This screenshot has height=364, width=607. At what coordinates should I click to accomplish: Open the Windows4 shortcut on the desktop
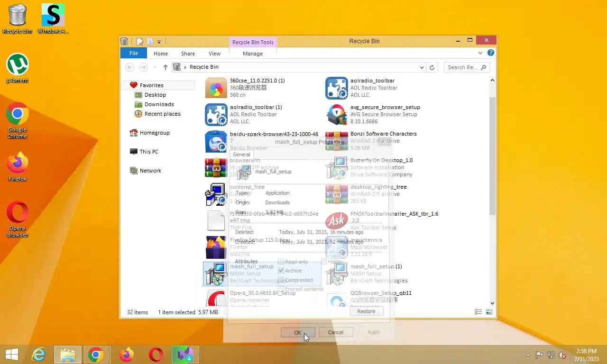pyautogui.click(x=53, y=19)
